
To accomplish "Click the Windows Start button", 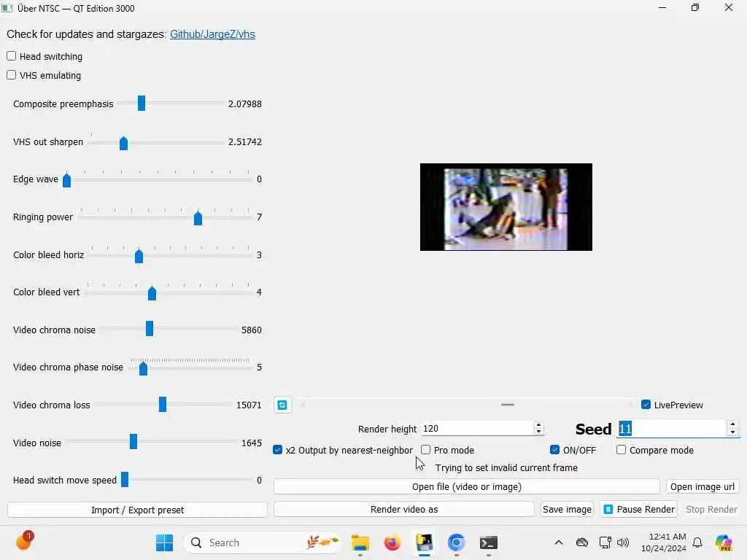I will tap(164, 542).
